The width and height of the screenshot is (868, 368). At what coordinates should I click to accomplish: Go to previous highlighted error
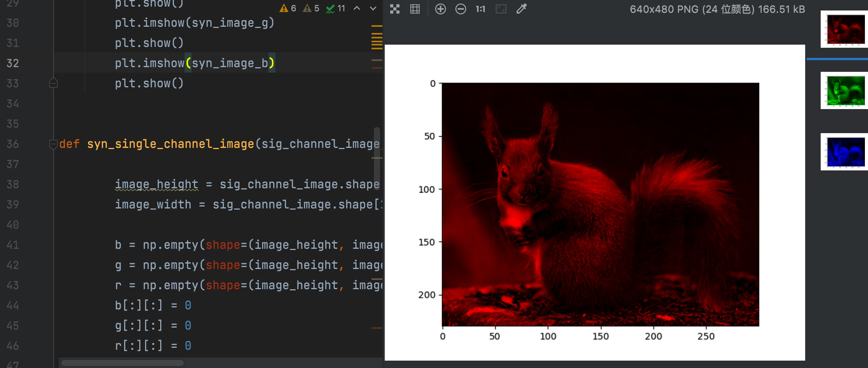[357, 8]
